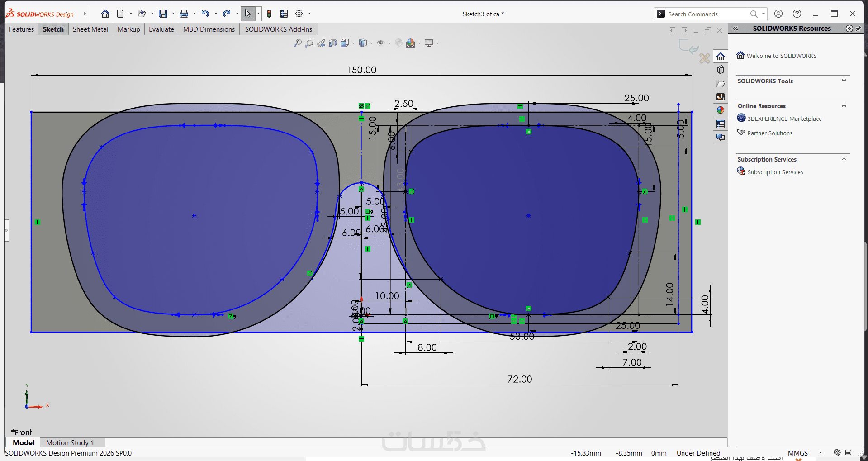
Task: Open the MMGS unit system dropdown
Action: pyautogui.click(x=820, y=453)
